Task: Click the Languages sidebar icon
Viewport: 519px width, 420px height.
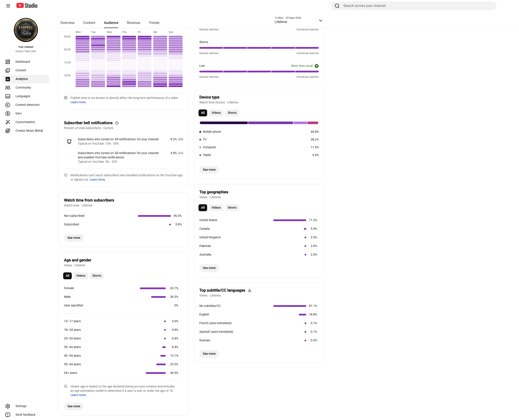Action: point(8,96)
